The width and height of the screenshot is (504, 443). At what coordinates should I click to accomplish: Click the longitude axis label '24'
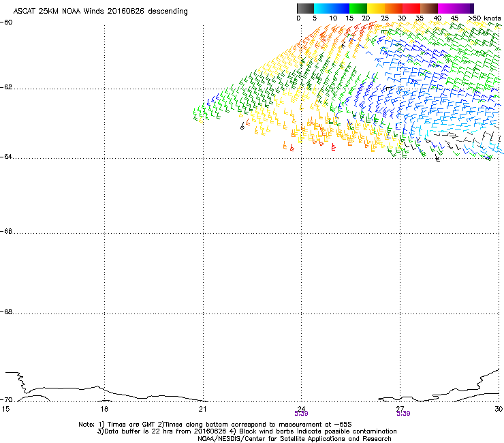coord(301,408)
